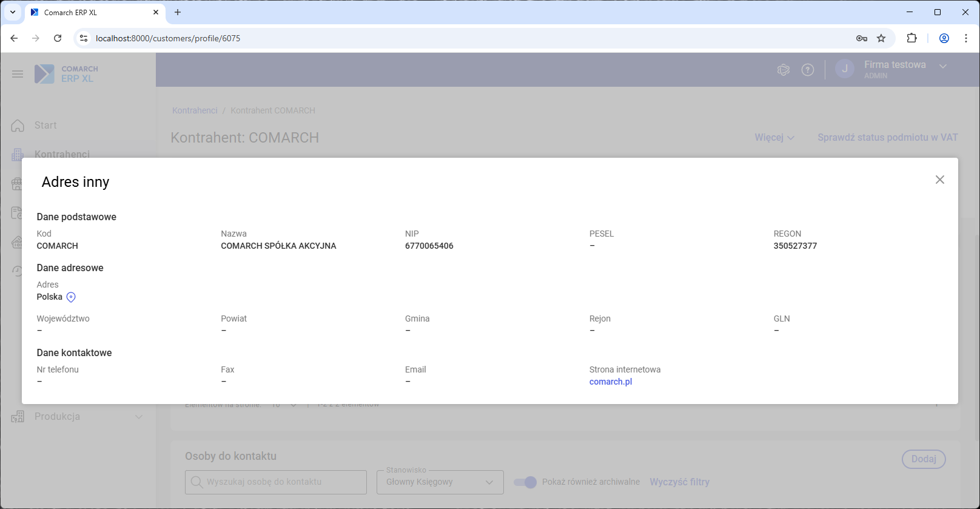This screenshot has height=509, width=980.
Task: Open the hamburger sidebar menu
Action: click(x=18, y=74)
